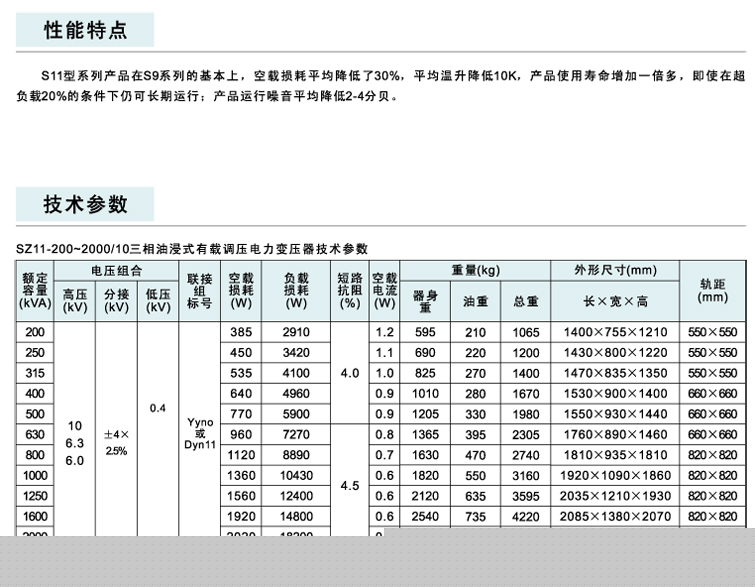The width and height of the screenshot is (755, 587).
Task: Click the 重量(kg) group header
Action: click(475, 271)
